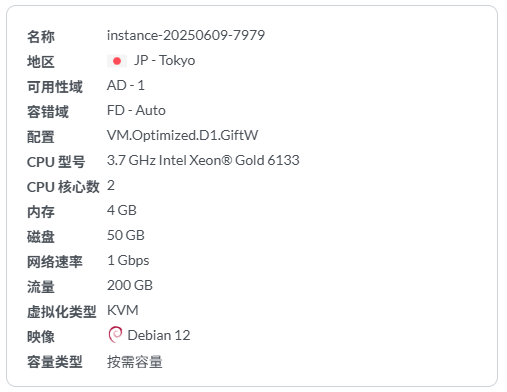Click the KVM virtualization type value
The width and height of the screenshot is (507, 392).
[x=122, y=310]
